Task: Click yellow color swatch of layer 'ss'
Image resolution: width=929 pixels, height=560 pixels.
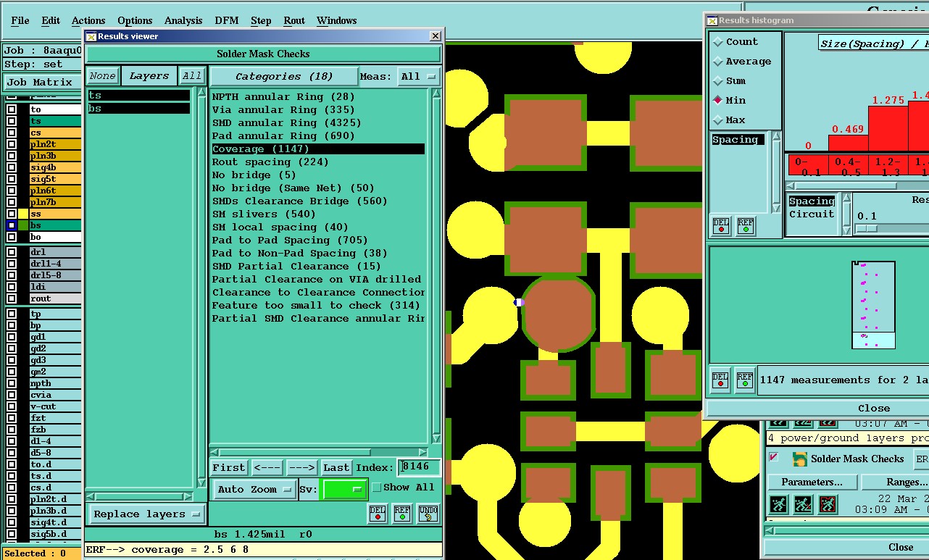Action: (x=23, y=214)
